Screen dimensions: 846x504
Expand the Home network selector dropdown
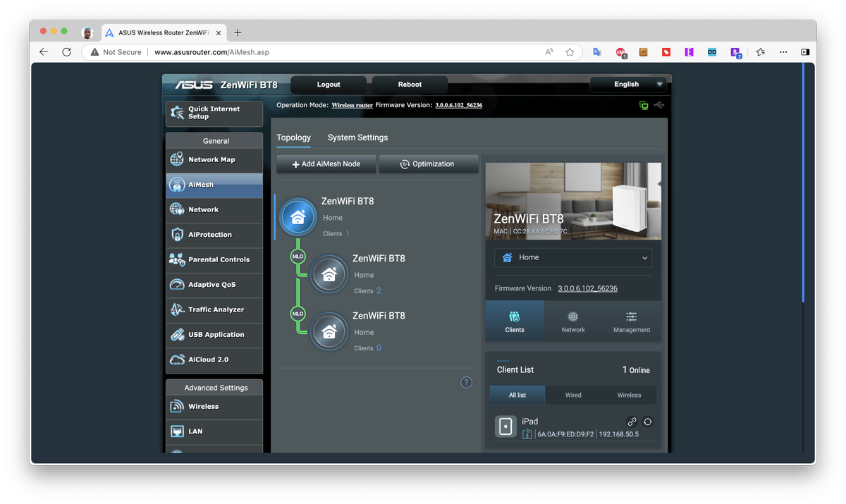pyautogui.click(x=572, y=257)
